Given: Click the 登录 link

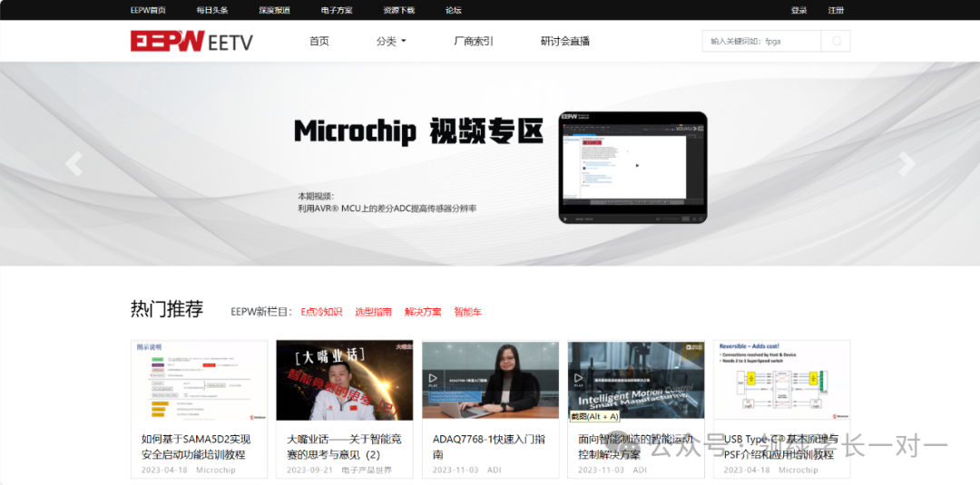Looking at the screenshot, I should pos(799,10).
